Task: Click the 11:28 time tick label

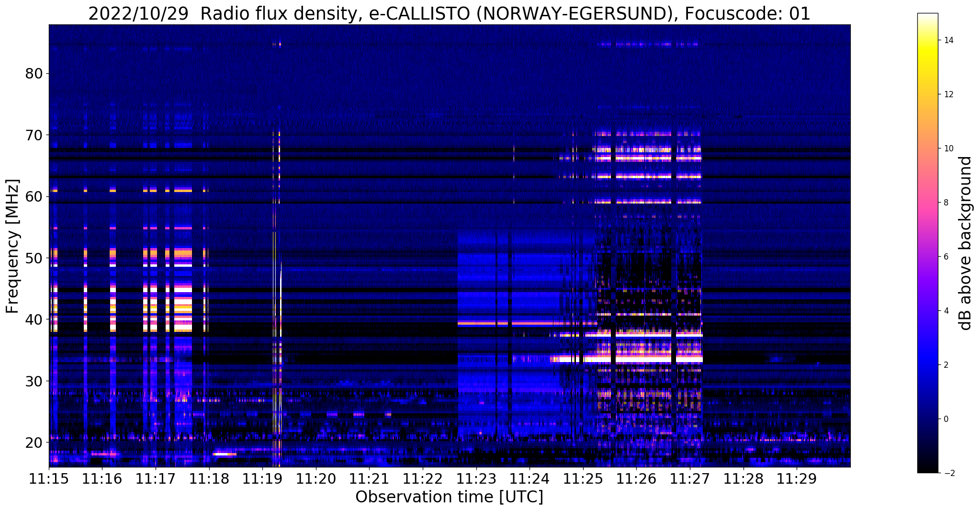Action: 743,479
